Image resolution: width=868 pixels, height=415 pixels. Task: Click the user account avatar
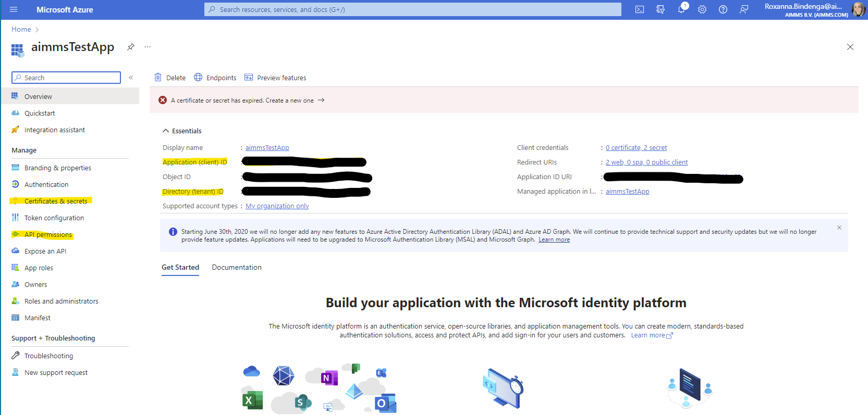tap(858, 9)
